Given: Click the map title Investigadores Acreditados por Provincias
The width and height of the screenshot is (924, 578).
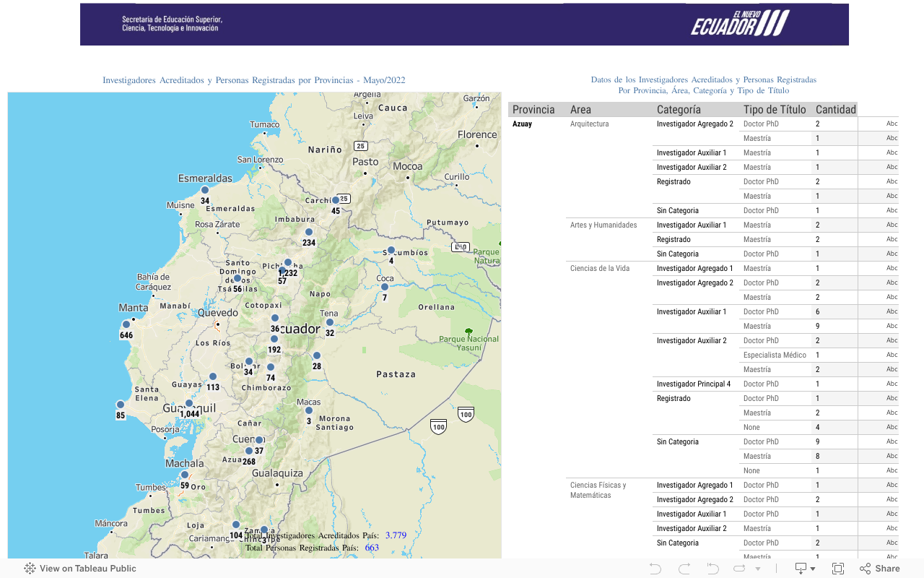Looking at the screenshot, I should pyautogui.click(x=254, y=80).
